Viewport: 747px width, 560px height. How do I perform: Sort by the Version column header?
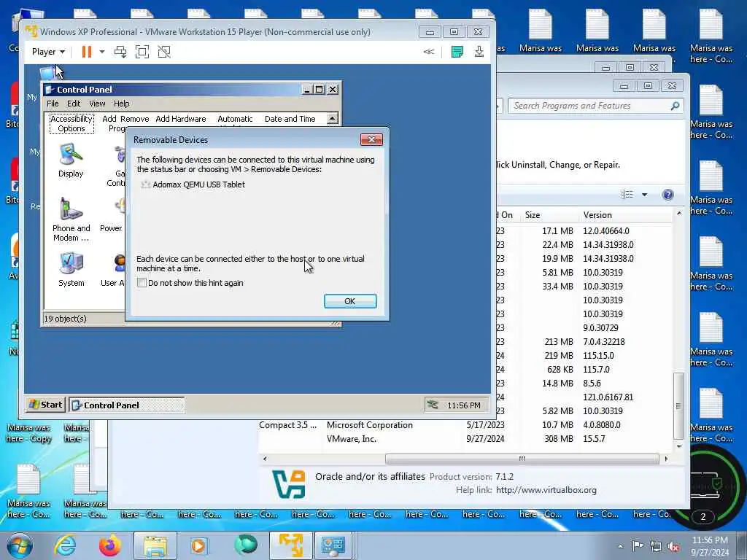[597, 215]
